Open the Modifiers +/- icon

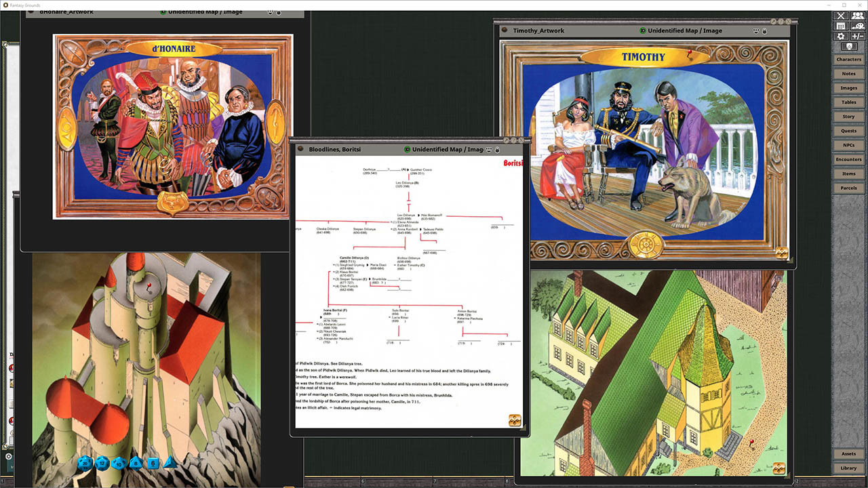click(x=858, y=36)
